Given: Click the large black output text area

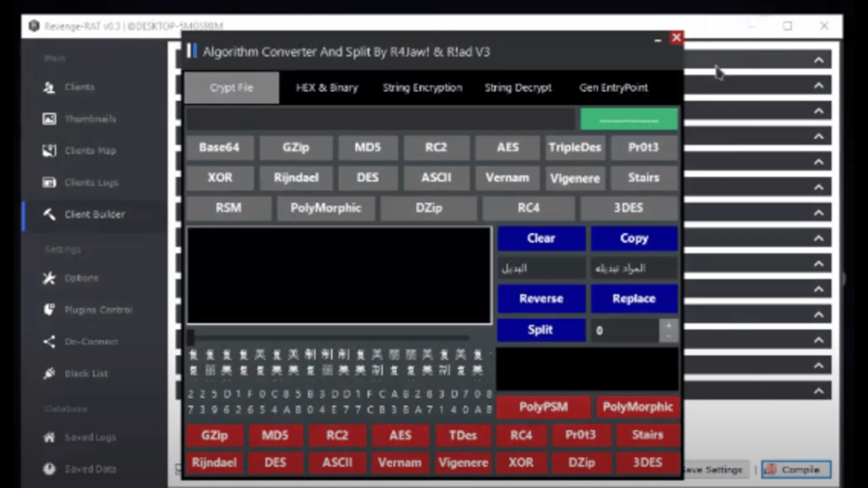Looking at the screenshot, I should [x=339, y=275].
